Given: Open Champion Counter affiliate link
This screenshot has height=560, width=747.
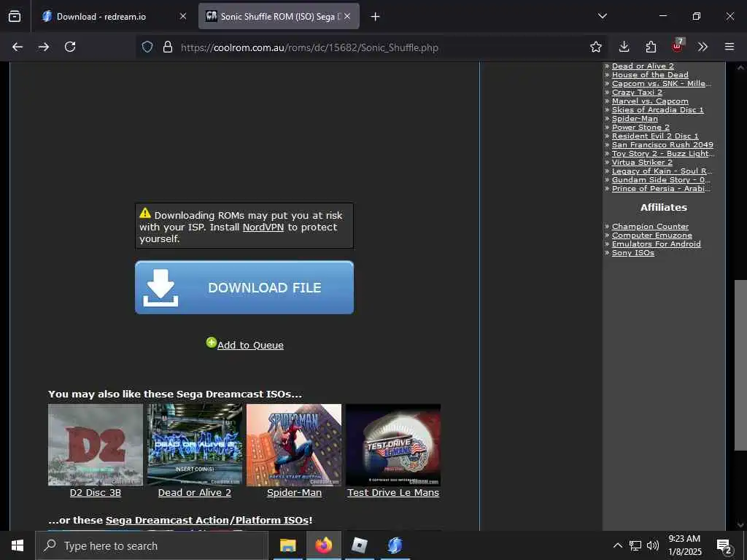Looking at the screenshot, I should coord(650,227).
